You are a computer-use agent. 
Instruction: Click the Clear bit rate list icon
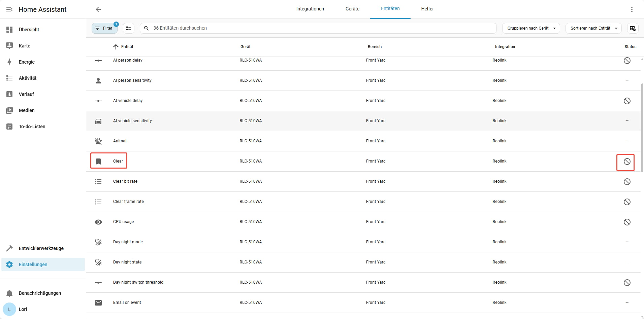pyautogui.click(x=98, y=182)
